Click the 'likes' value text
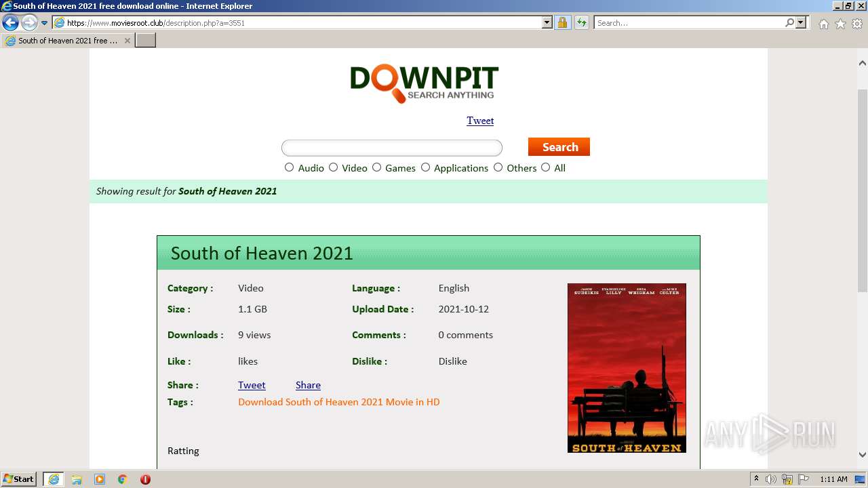Viewport: 868px width, 488px height. [x=248, y=361]
